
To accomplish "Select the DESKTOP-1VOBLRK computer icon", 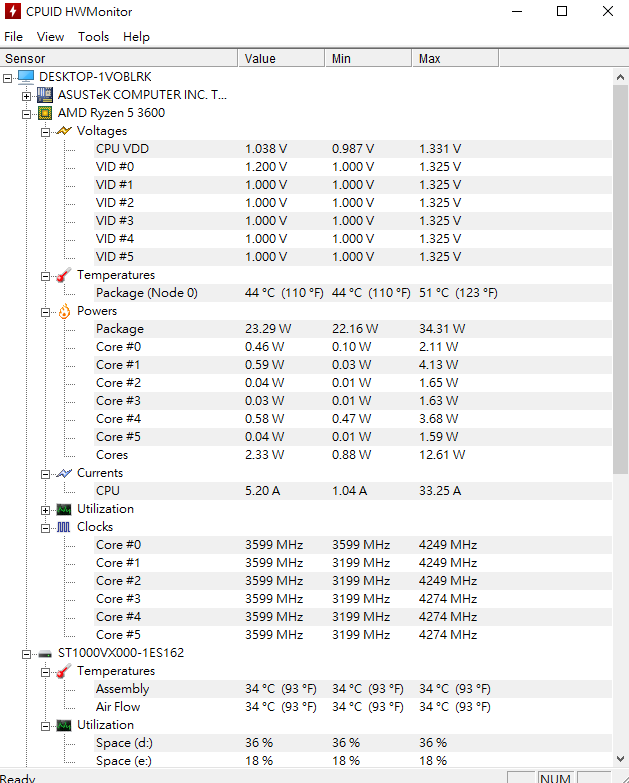I will tap(26, 76).
